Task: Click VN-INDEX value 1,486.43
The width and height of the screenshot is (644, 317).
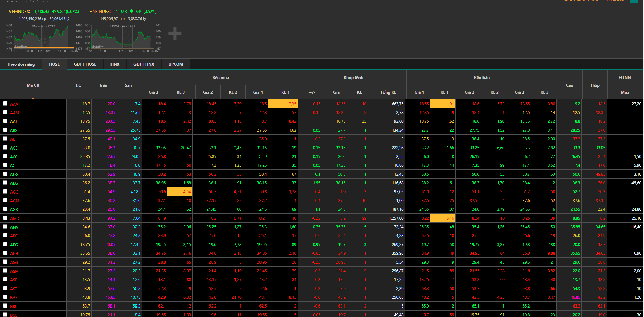Action: tap(42, 12)
